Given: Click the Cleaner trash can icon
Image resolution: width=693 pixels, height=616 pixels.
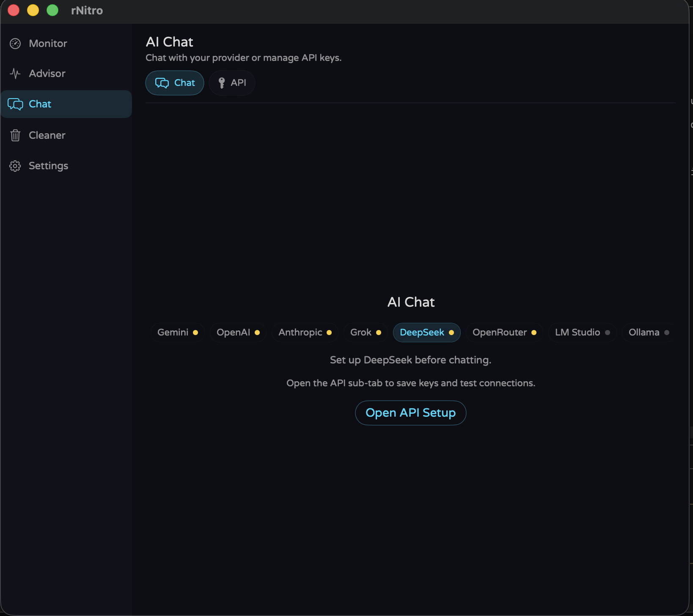Looking at the screenshot, I should [x=15, y=135].
